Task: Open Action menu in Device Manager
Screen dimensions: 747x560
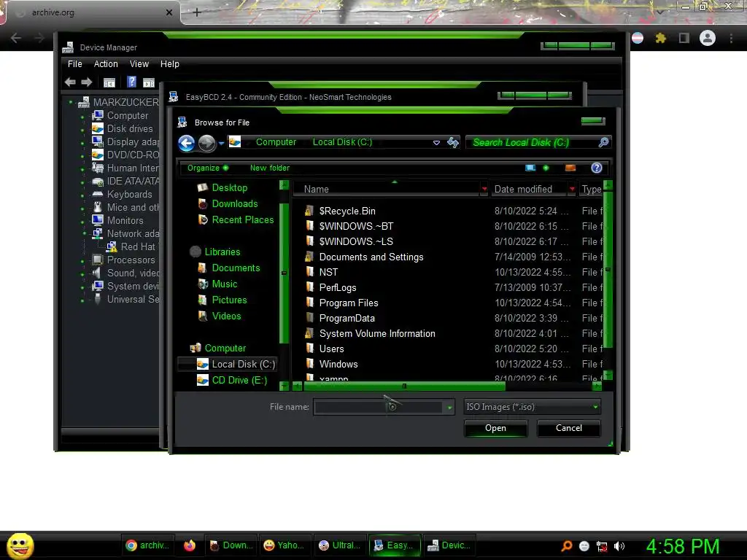Action: tap(106, 64)
